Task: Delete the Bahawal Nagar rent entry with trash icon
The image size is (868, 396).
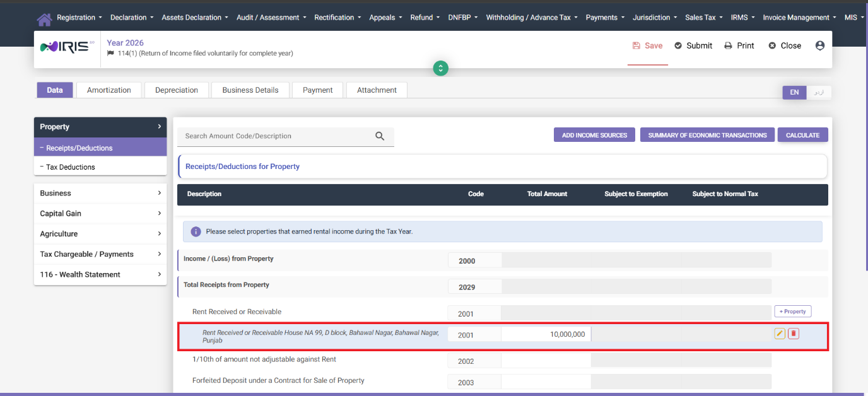Action: click(x=794, y=334)
